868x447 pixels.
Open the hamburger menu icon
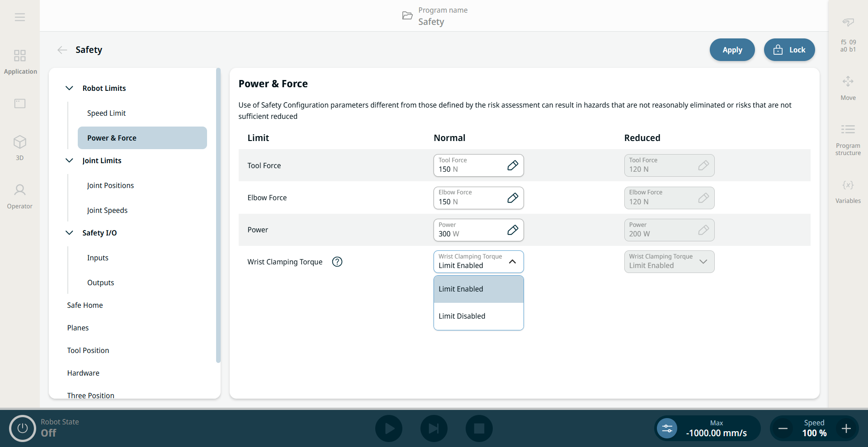(x=19, y=17)
